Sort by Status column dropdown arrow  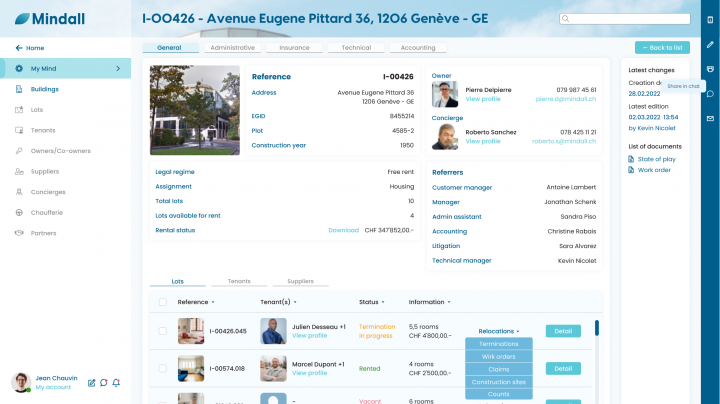pyautogui.click(x=383, y=302)
